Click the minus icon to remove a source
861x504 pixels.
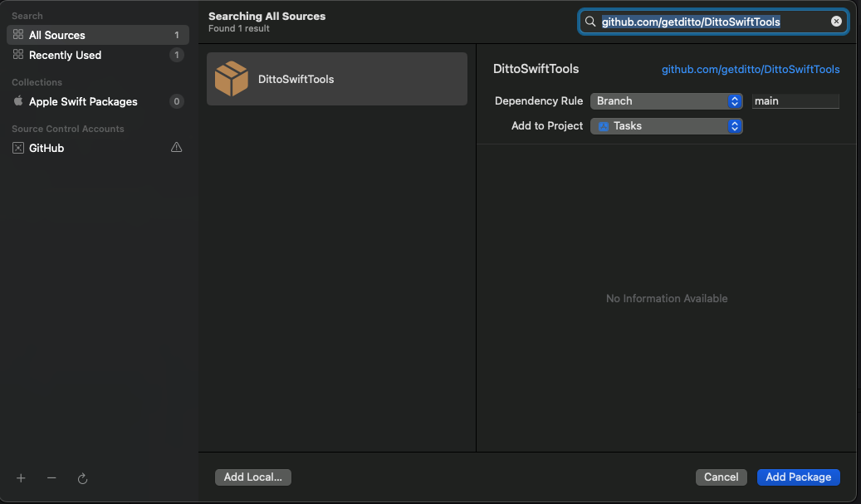(51, 478)
